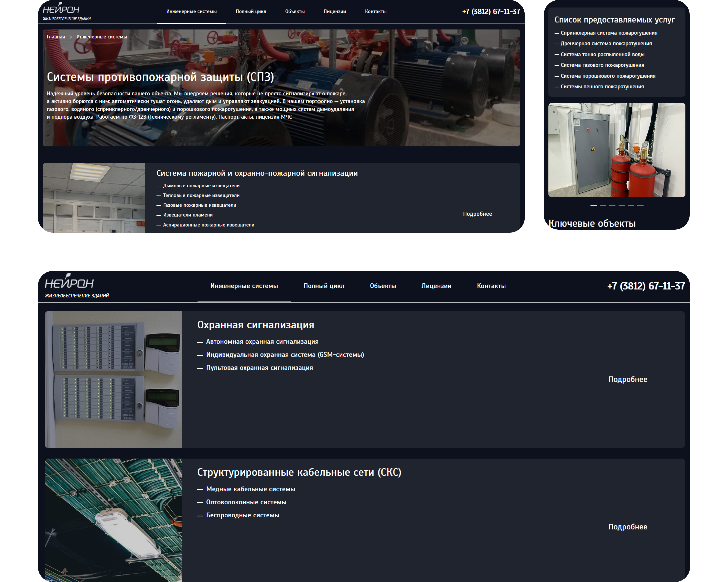
Task: Select the last carousel dash indicator
Action: click(640, 205)
